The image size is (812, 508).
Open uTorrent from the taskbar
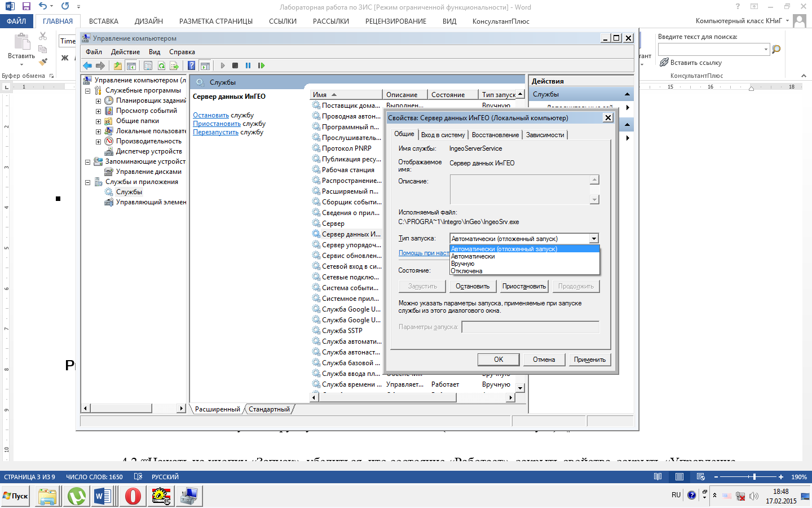tap(76, 496)
